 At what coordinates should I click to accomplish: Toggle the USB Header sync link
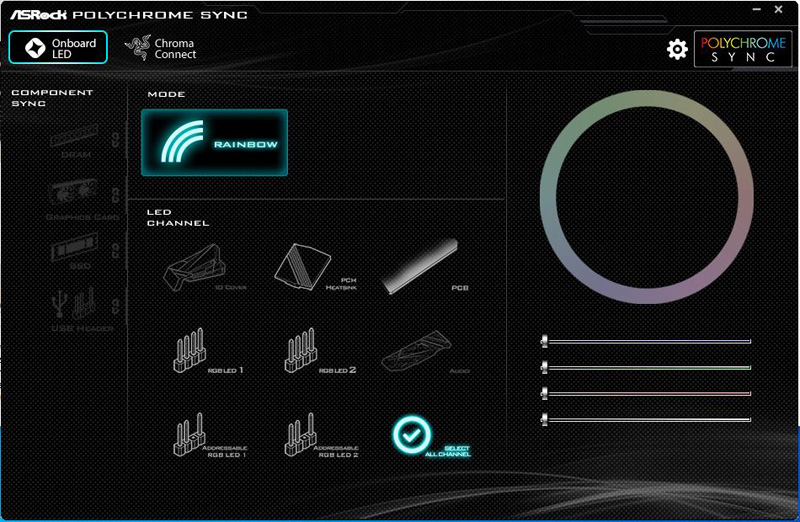click(116, 306)
